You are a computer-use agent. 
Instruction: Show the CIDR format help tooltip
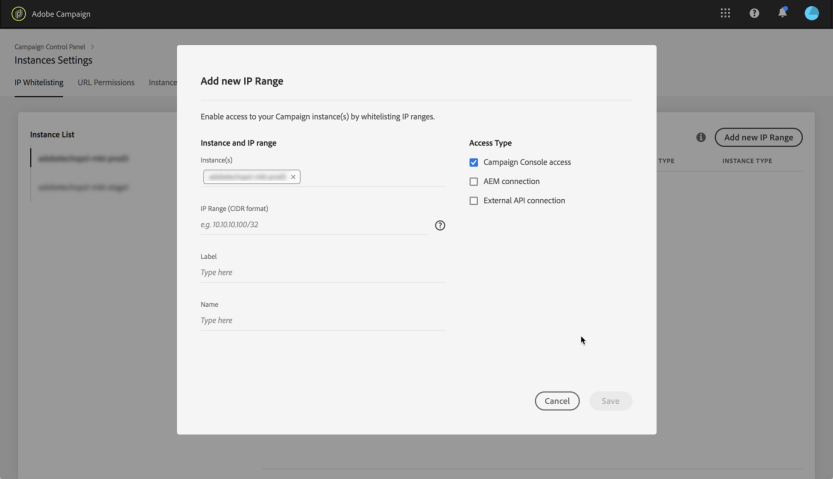tap(440, 225)
